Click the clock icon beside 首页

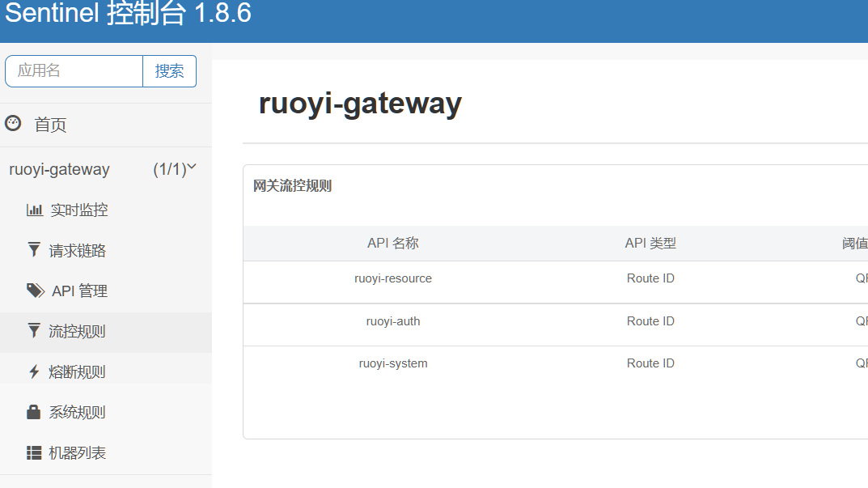click(13, 124)
